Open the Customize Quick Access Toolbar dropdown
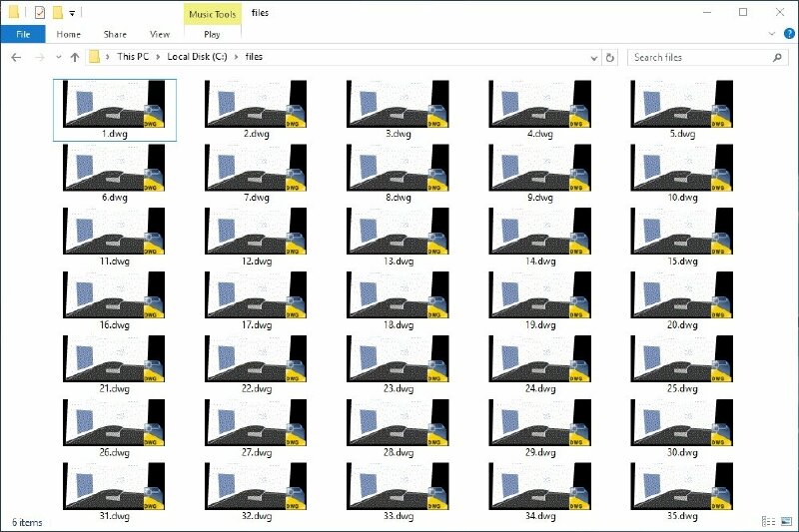The height and width of the screenshot is (532, 799). [x=72, y=13]
